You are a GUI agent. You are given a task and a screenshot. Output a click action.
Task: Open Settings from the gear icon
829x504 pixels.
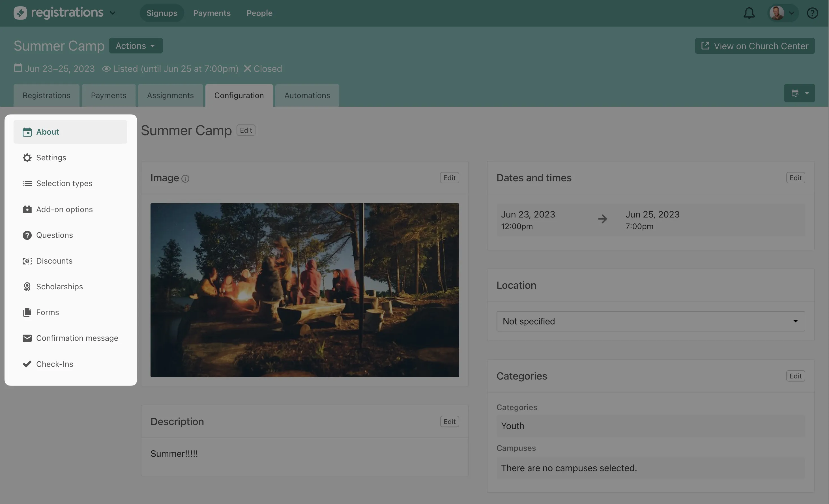click(x=27, y=158)
